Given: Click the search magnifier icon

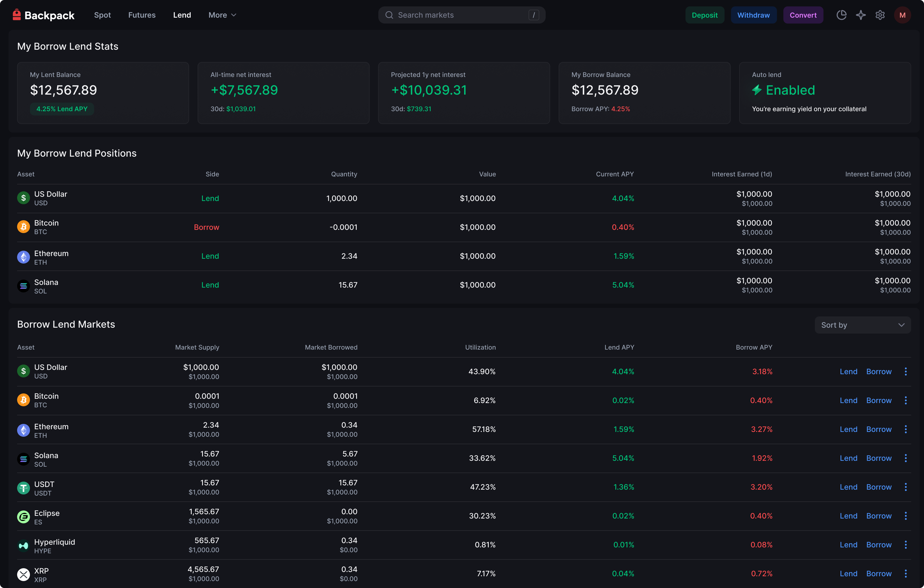Looking at the screenshot, I should (389, 15).
